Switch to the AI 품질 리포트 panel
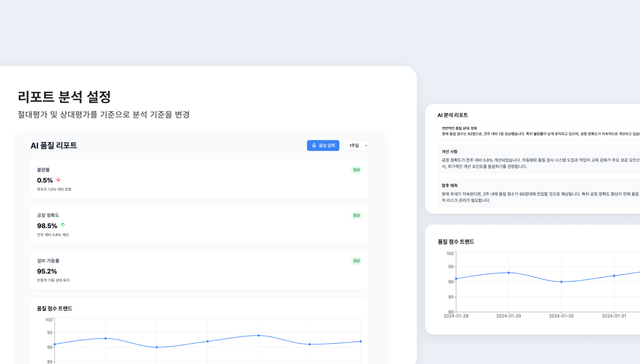 click(x=53, y=145)
